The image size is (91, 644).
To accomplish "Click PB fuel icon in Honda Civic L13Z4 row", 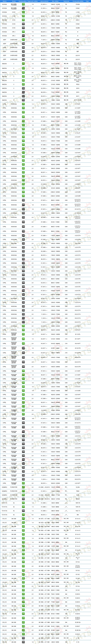I will pos(23,12).
